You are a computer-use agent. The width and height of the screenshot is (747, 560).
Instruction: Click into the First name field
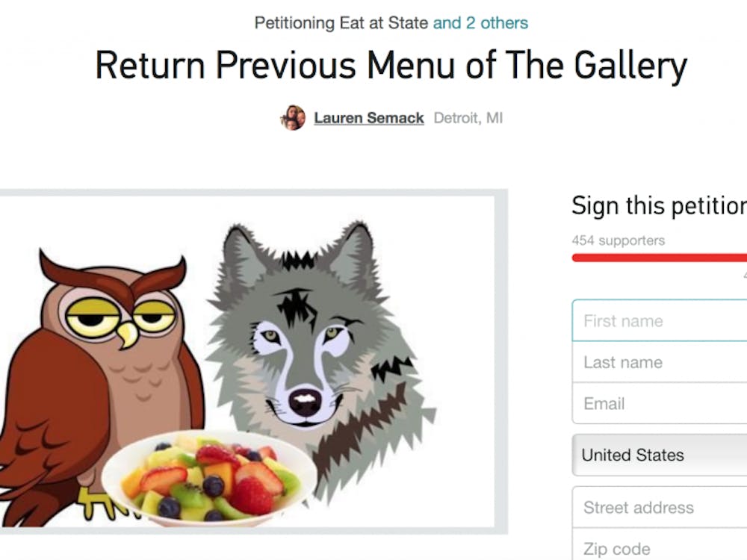coord(660,320)
